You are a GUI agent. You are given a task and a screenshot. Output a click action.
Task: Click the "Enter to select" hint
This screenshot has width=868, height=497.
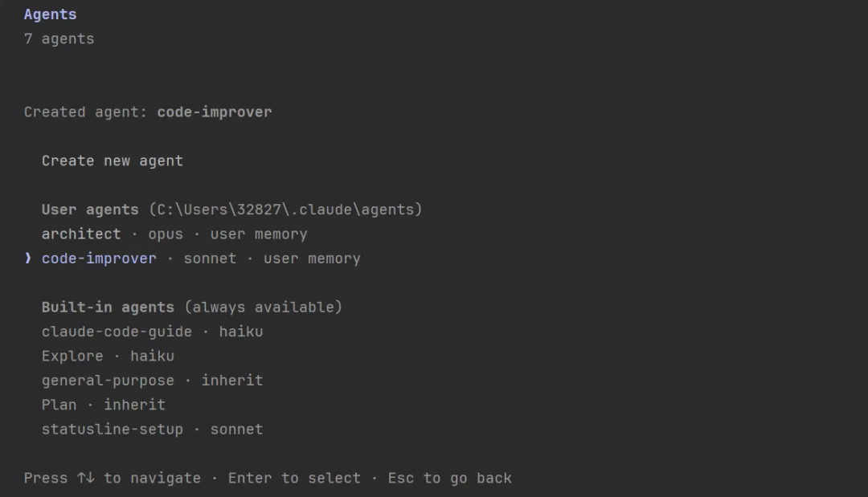(x=294, y=479)
